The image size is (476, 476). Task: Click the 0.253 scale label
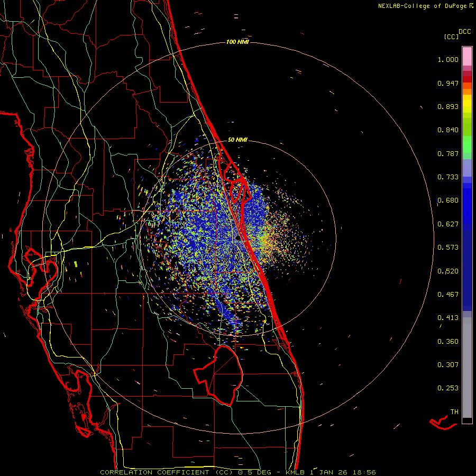click(x=448, y=388)
